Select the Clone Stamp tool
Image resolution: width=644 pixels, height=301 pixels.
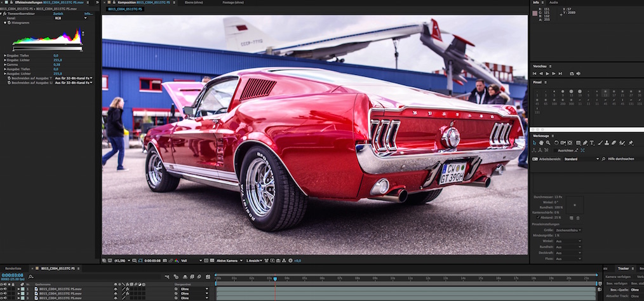[607, 143]
